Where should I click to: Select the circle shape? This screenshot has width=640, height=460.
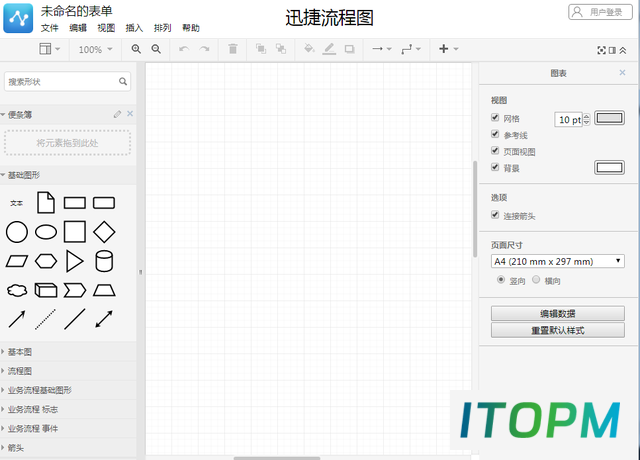17,232
